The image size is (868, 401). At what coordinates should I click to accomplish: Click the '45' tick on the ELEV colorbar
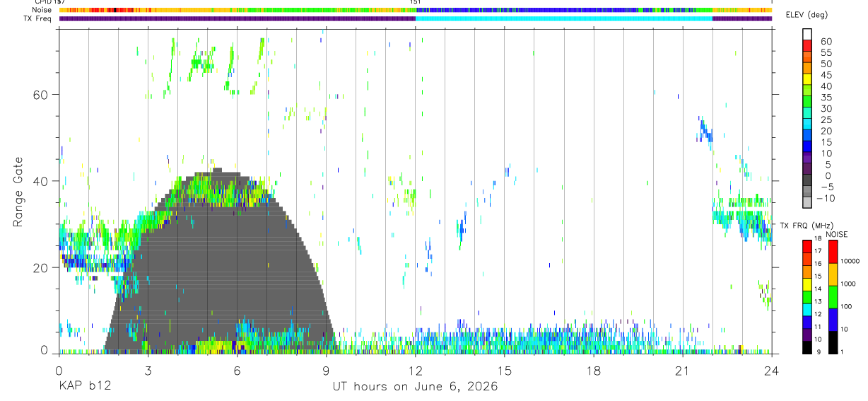click(x=825, y=75)
